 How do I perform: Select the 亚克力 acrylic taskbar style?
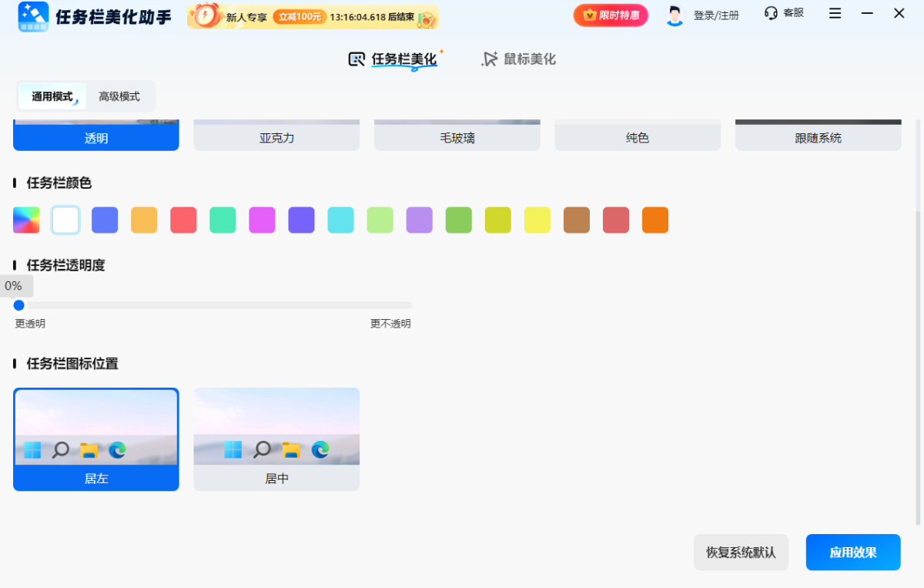[276, 133]
